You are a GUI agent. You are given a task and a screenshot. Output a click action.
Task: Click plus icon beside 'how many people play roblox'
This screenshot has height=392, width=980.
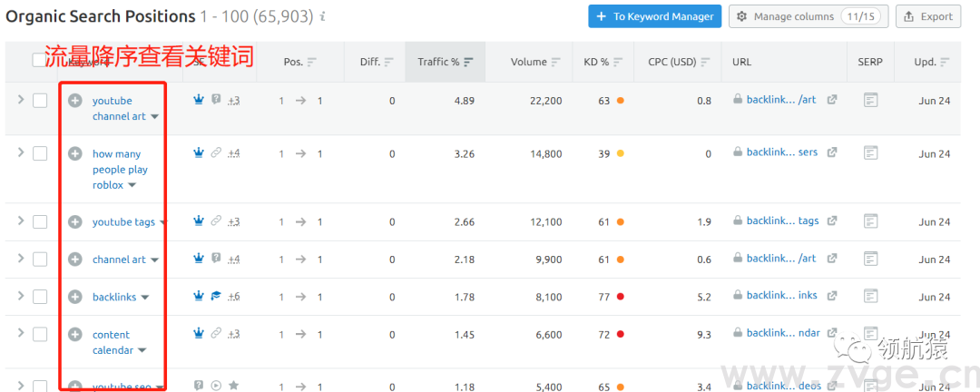pyautogui.click(x=75, y=154)
